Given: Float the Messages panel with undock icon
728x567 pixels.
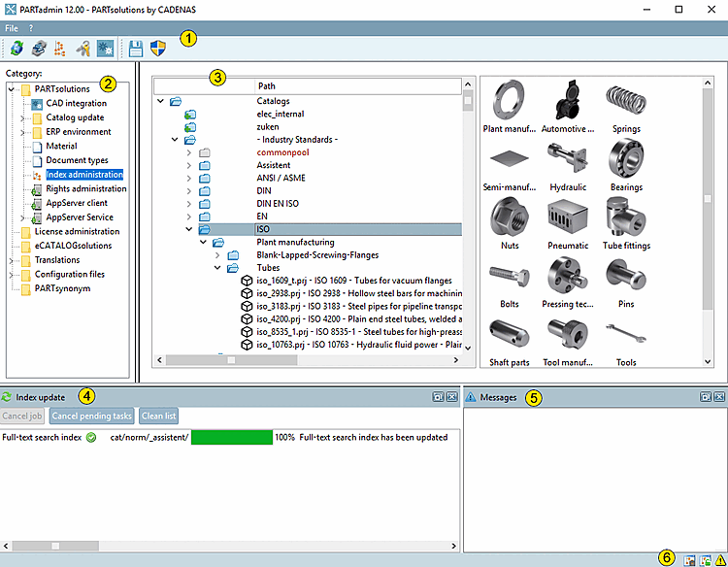Looking at the screenshot, I should click(x=706, y=398).
